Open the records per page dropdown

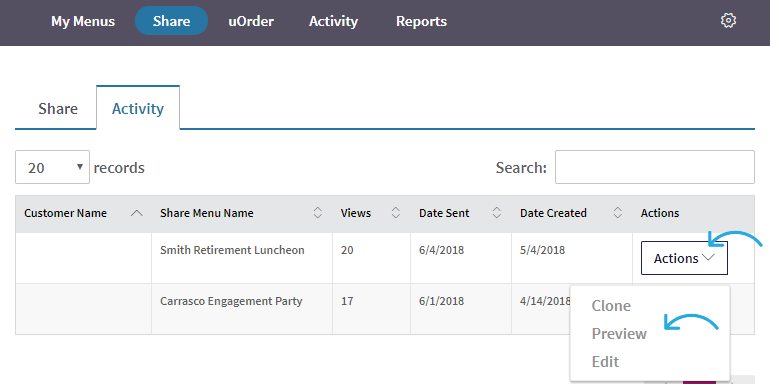(53, 167)
